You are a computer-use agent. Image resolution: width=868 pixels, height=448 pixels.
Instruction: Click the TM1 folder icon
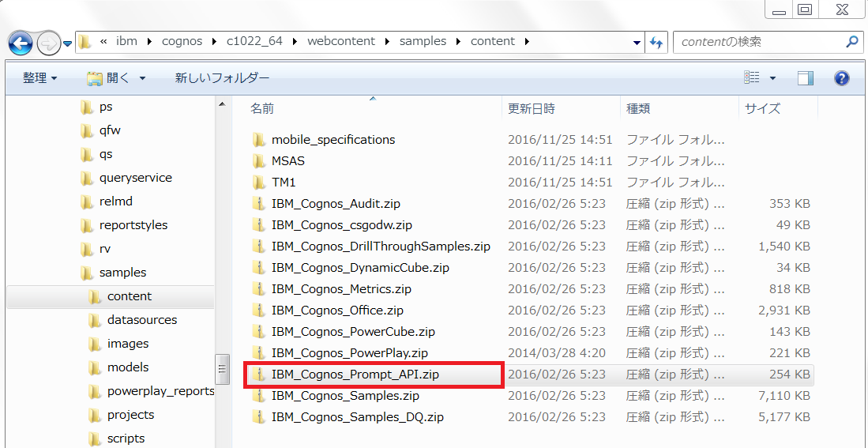click(x=258, y=183)
